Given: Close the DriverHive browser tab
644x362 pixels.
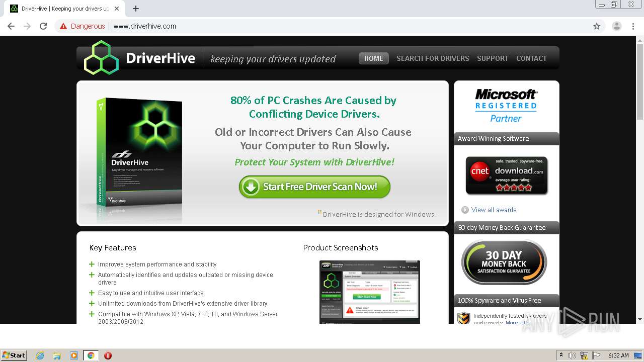Looking at the screenshot, I should (x=117, y=9).
